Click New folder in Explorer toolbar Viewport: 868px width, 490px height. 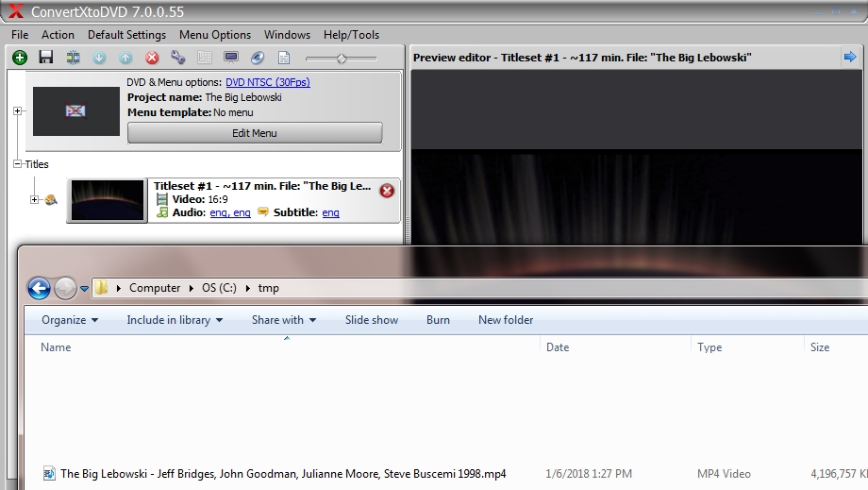coord(506,320)
